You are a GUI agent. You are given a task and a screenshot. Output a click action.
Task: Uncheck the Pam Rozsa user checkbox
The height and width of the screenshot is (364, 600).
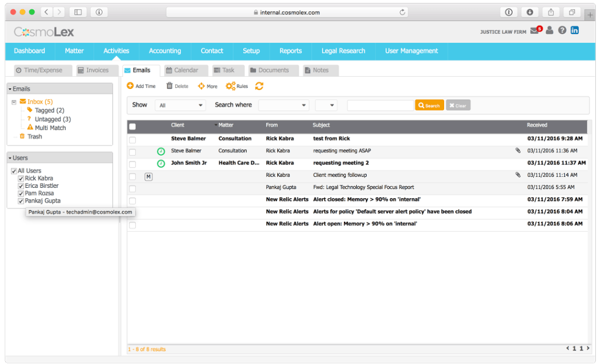(21, 194)
